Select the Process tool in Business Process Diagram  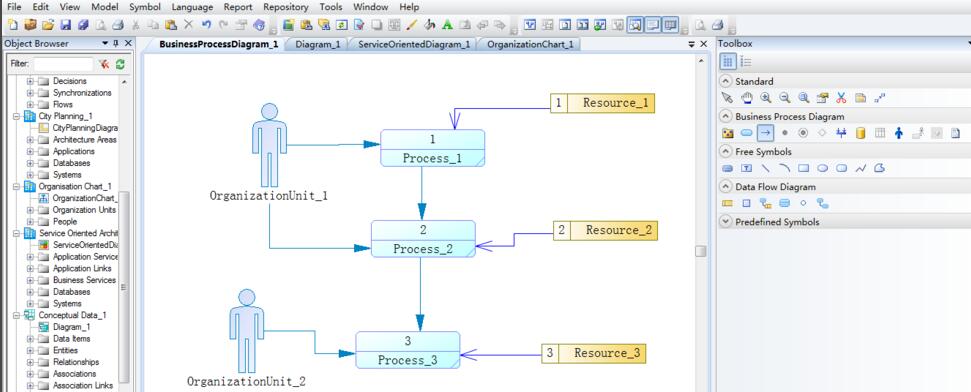(747, 133)
